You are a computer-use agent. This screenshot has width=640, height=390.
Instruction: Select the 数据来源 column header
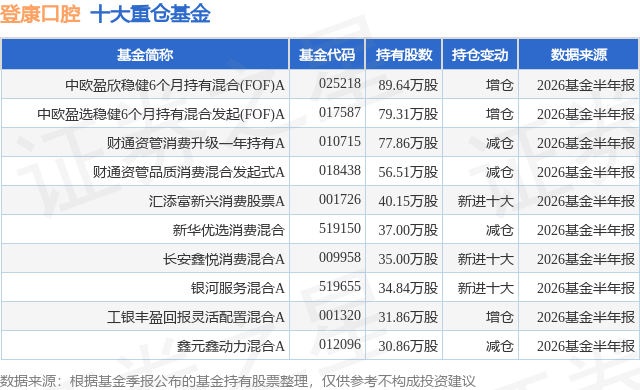coord(579,55)
